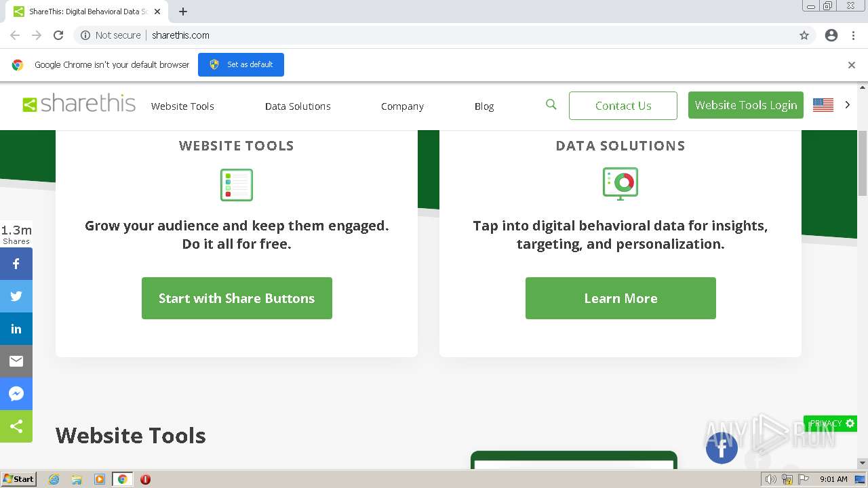The image size is (868, 488).
Task: Click the Website Tools Login button
Action: [746, 105]
